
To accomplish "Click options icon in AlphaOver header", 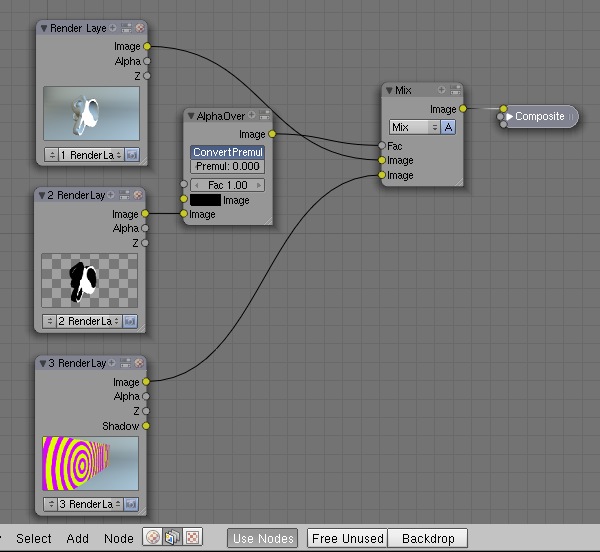I will (x=264, y=115).
